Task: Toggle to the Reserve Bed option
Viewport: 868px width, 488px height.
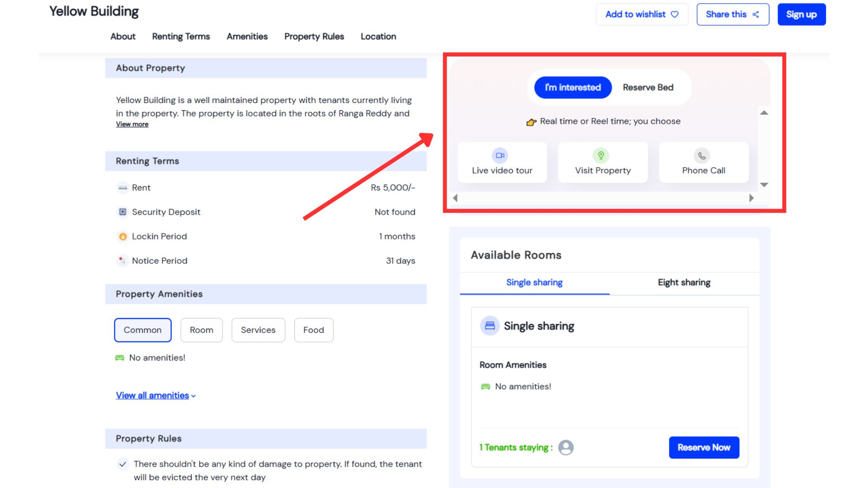Action: point(648,87)
